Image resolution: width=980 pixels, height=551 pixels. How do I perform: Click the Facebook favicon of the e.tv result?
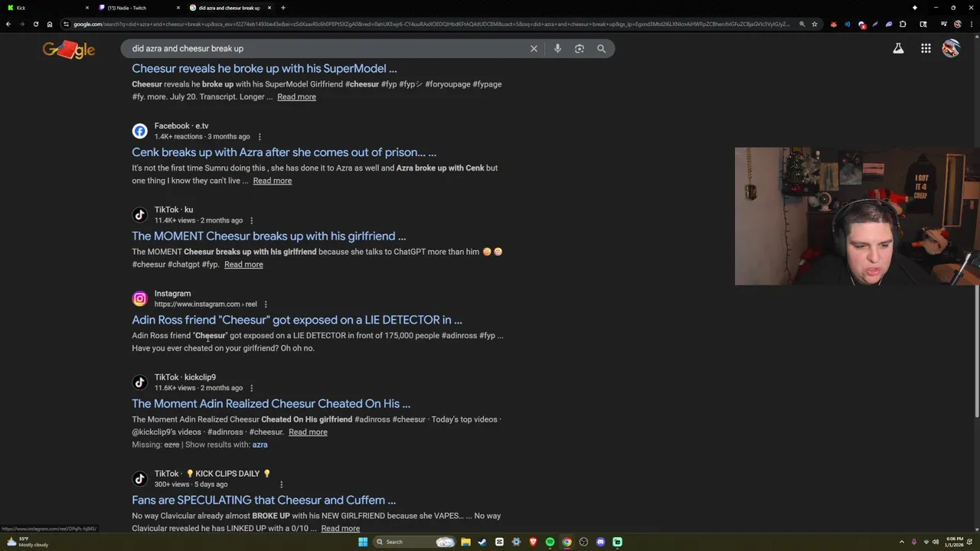click(x=139, y=131)
